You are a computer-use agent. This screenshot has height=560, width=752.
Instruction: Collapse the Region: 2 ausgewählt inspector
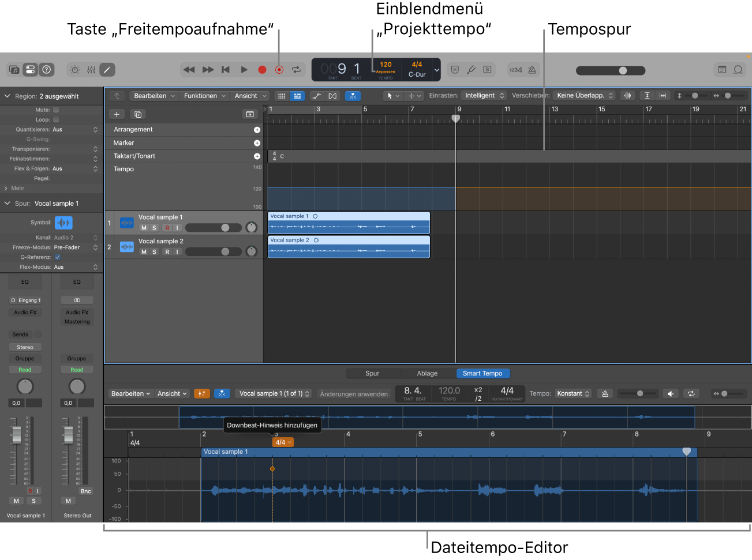(x=8, y=96)
